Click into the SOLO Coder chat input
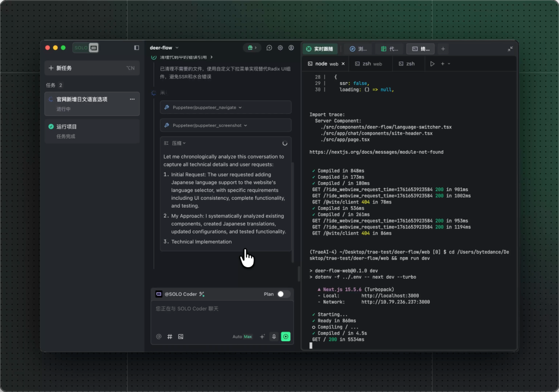The height and width of the screenshot is (392, 559). (x=222, y=316)
